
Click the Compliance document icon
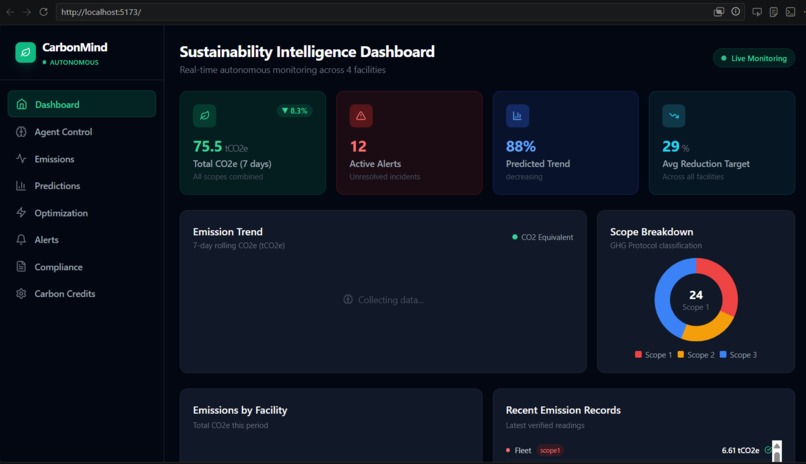21,267
